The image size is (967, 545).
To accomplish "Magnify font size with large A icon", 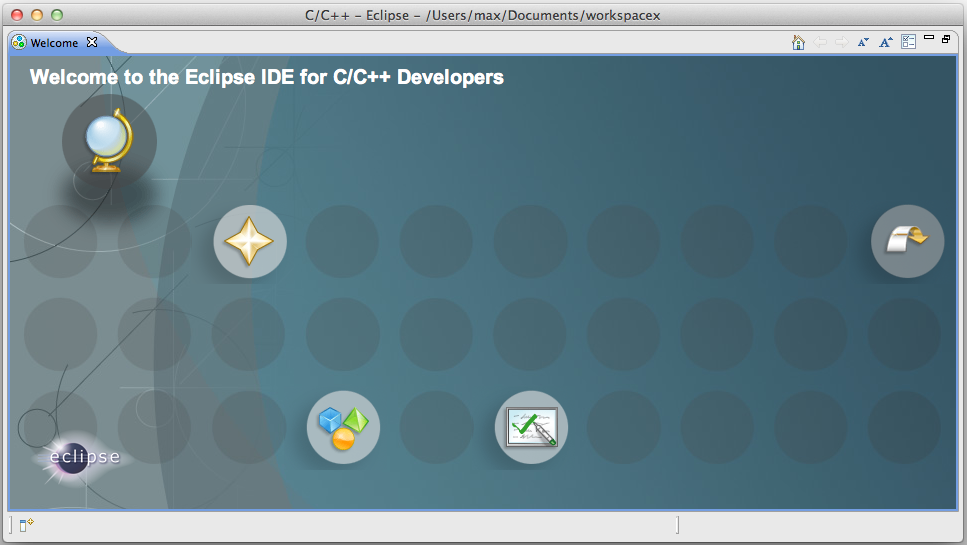I will (x=886, y=42).
